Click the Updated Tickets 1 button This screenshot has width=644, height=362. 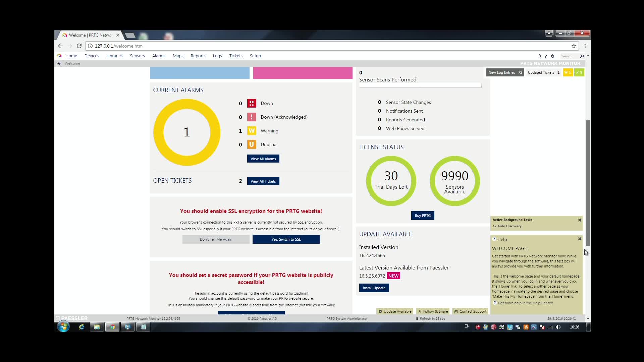pyautogui.click(x=543, y=72)
